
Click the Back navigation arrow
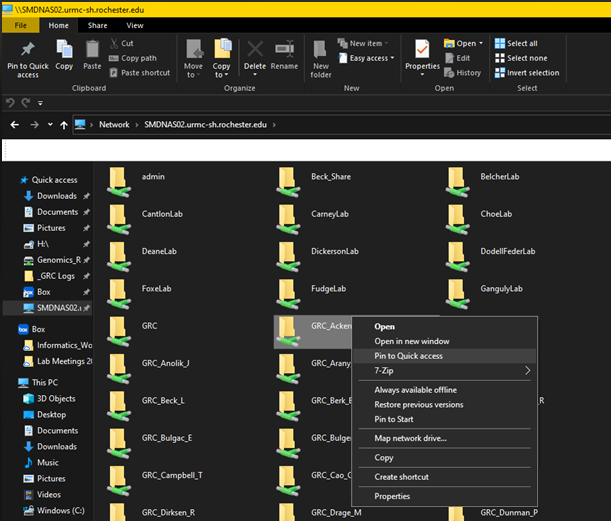pyautogui.click(x=14, y=125)
